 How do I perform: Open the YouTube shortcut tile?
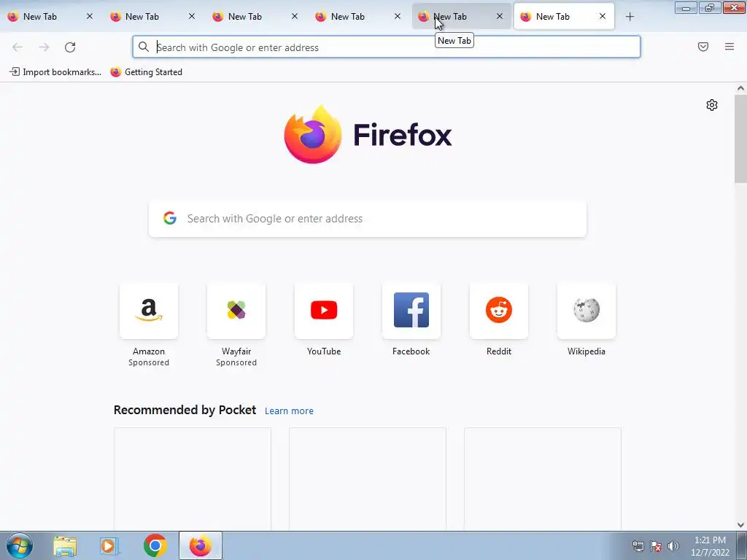click(x=324, y=311)
